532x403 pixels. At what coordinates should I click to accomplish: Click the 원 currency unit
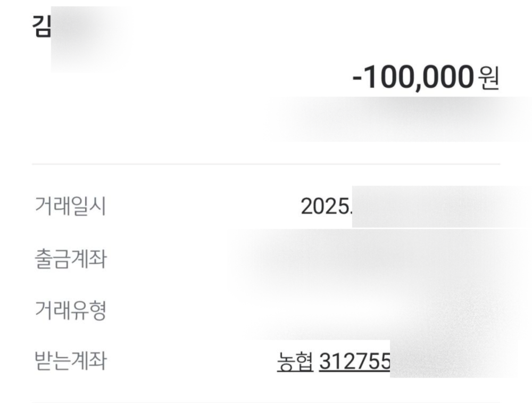click(x=489, y=79)
